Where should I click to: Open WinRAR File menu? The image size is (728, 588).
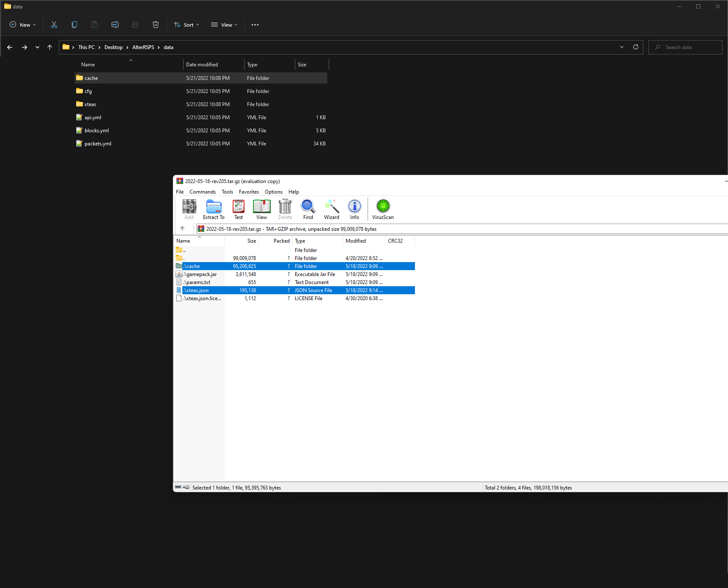180,192
